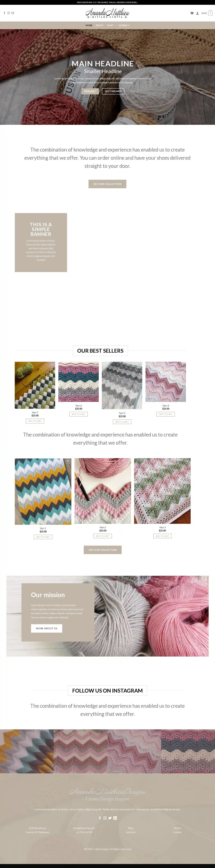Toggle wishlist heart on Yarn 5 product
The width and height of the screenshot is (215, 868).
(x=139, y=365)
